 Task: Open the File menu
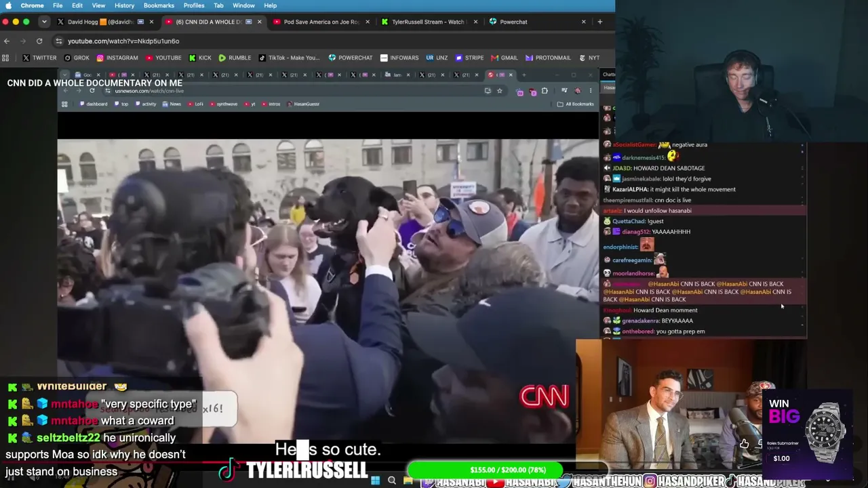58,5
